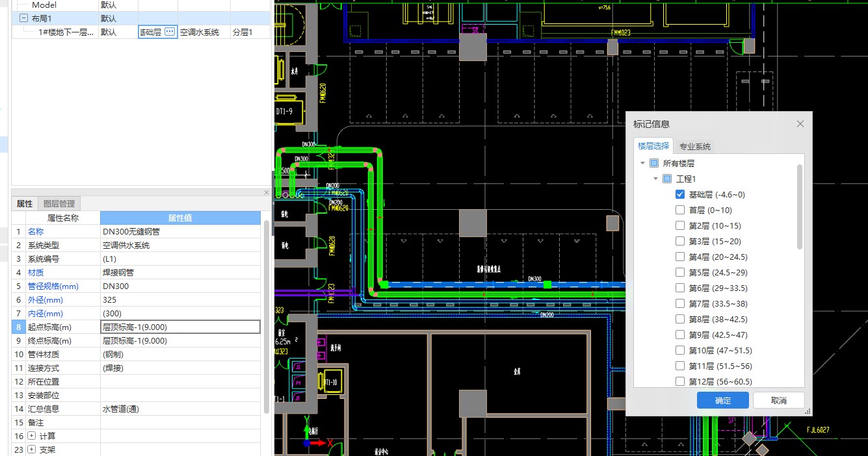Check 第2层 (10~15)
The height and width of the screenshot is (456, 868).
click(x=680, y=226)
